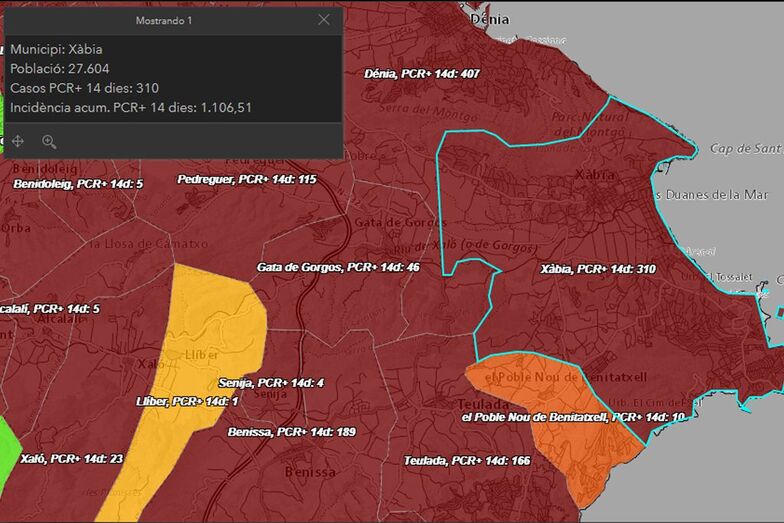Click the 'Xàbia' basemap town name
This screenshot has width=784, height=523.
[594, 175]
